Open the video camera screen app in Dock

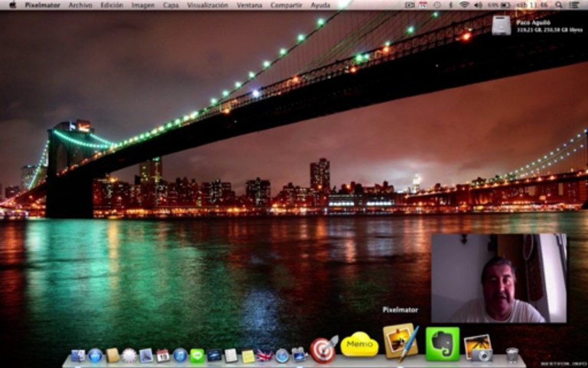[x=299, y=355]
